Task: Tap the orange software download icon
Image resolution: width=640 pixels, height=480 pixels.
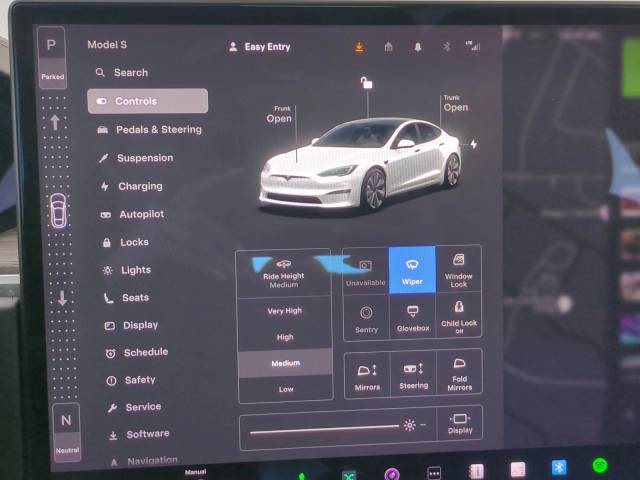Action: coord(360,46)
